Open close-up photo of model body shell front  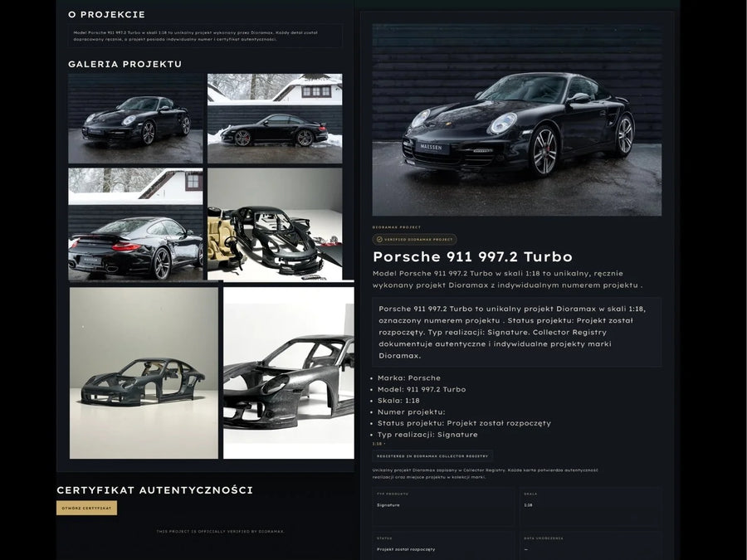(289, 373)
